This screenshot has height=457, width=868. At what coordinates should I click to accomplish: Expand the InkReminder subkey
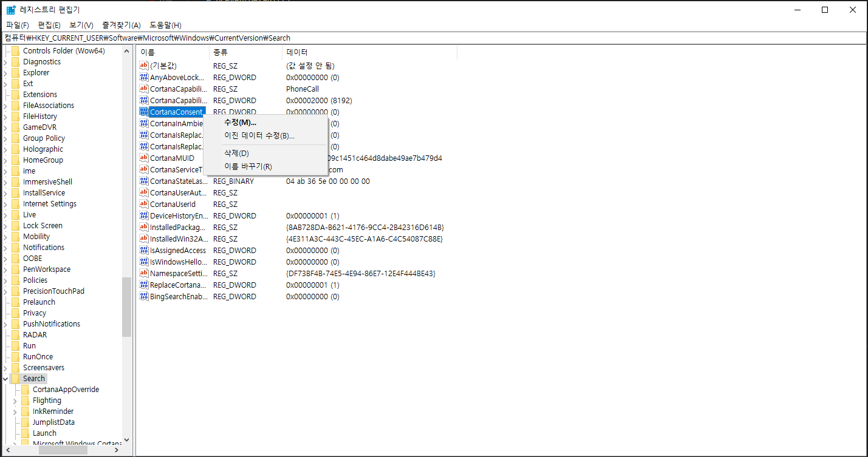coord(15,411)
